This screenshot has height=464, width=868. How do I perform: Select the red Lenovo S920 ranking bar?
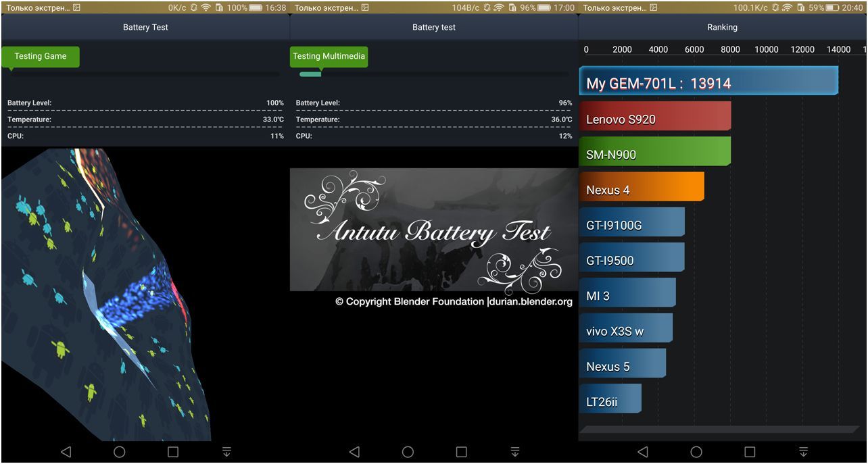point(654,118)
